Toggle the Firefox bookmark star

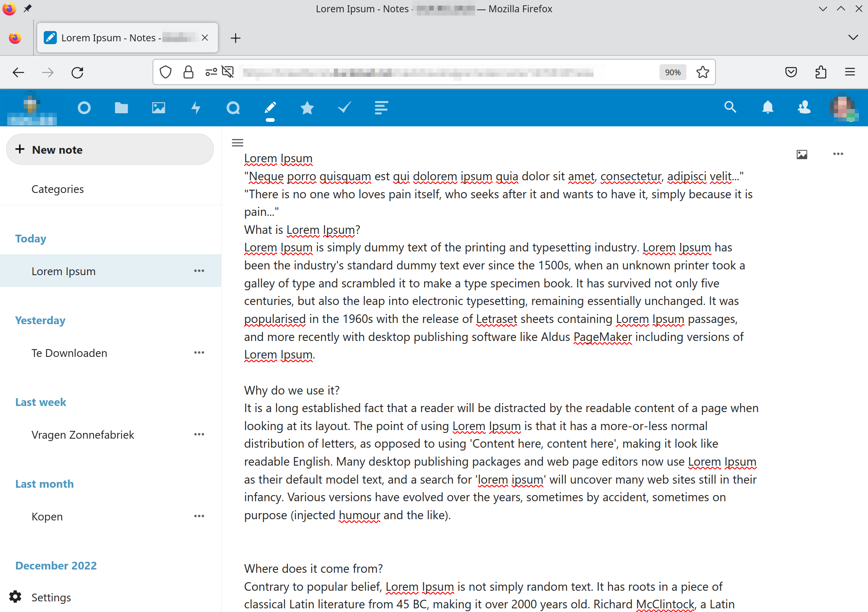point(703,72)
